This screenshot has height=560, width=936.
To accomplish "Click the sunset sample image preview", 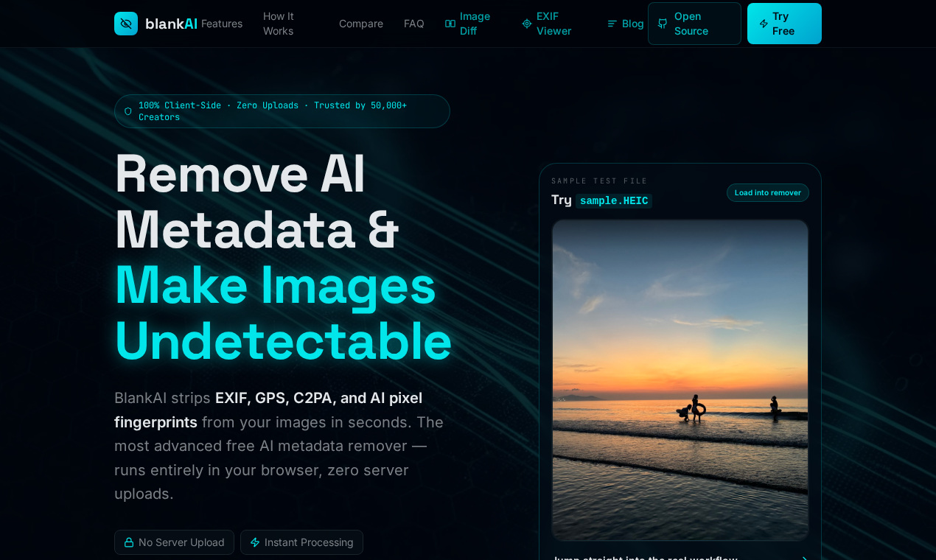I will tap(680, 380).
